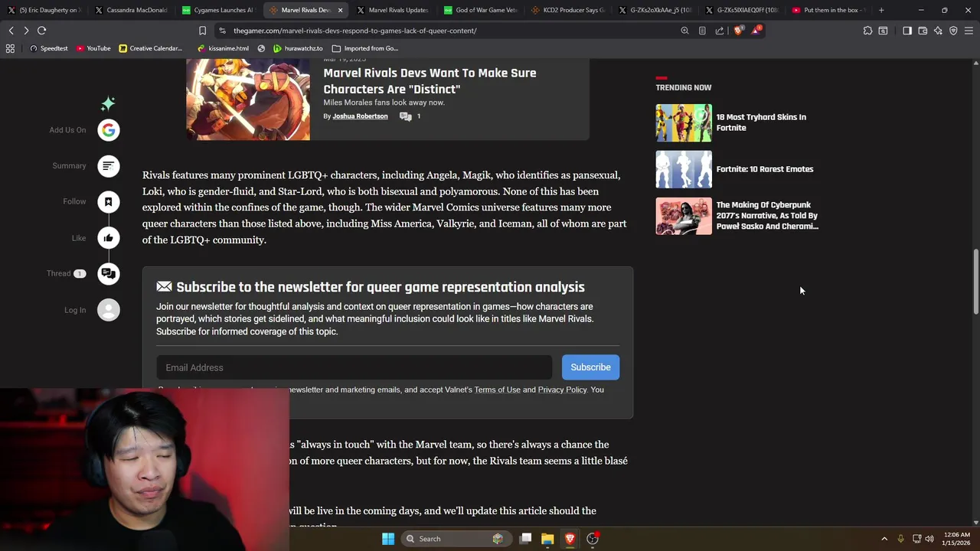Open the zoom magnifier icon in address bar
980x551 pixels.
point(684,31)
